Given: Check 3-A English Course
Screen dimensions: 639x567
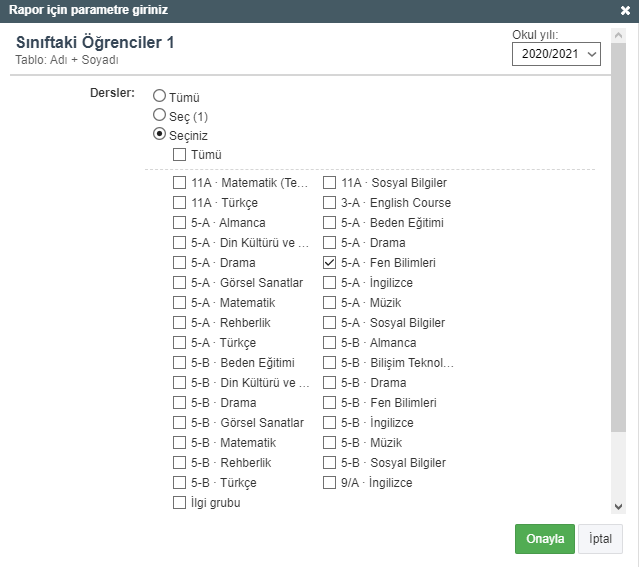Looking at the screenshot, I should (329, 203).
